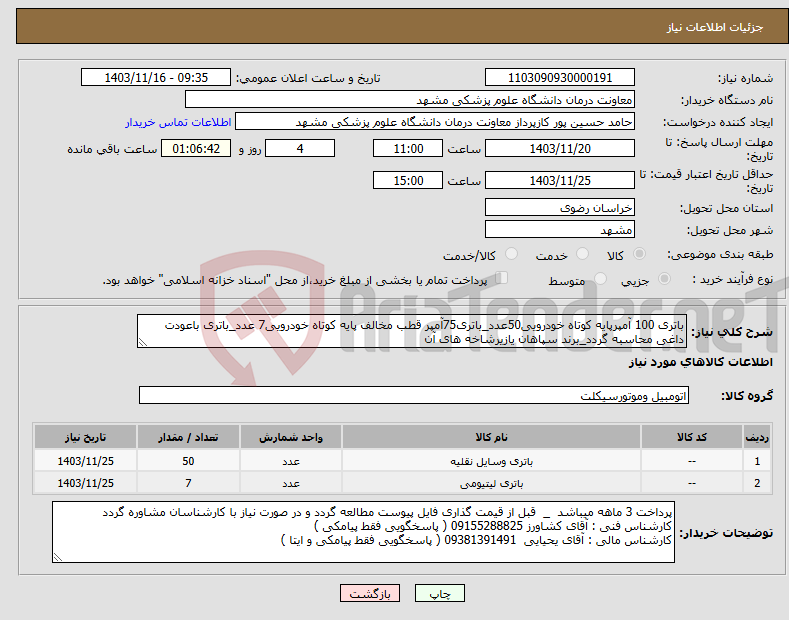Select the کالا/خدمت radio button

(x=511, y=254)
